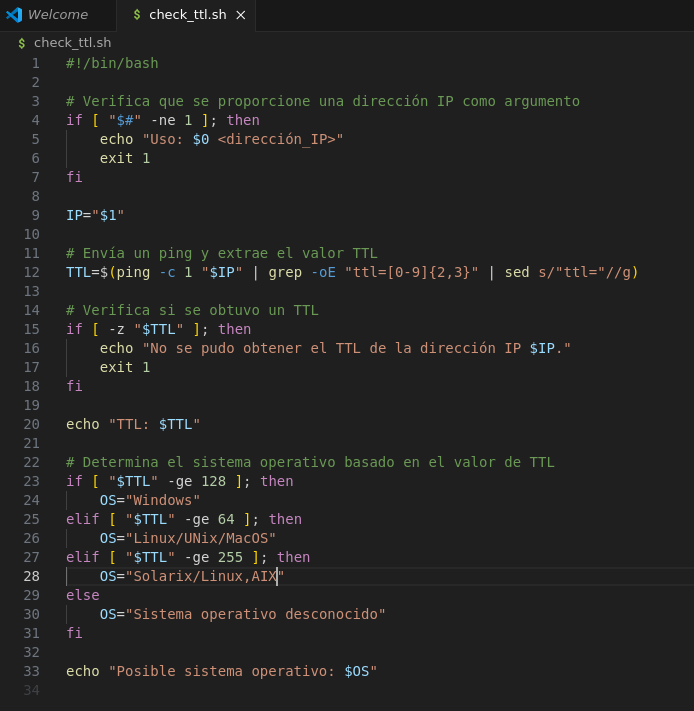The image size is (694, 711).
Task: Click the OS="Linux/UNix/MacOS" assignment
Action: click(x=188, y=538)
